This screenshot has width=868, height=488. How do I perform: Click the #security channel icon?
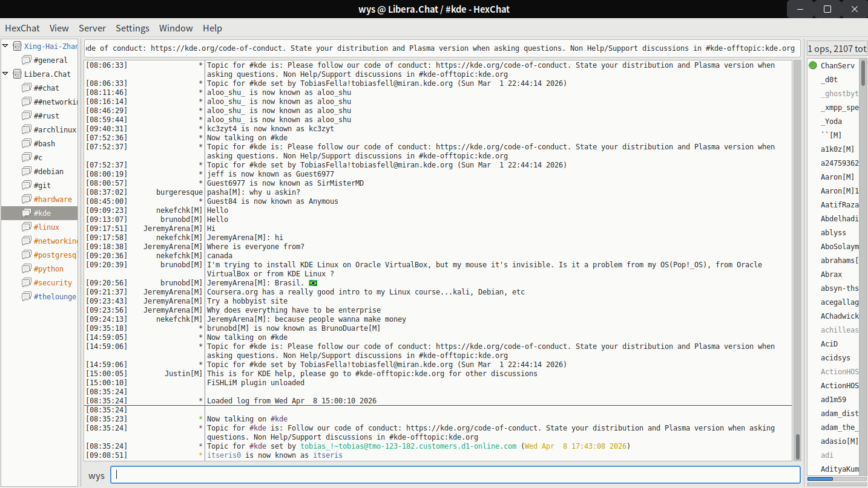click(x=26, y=282)
